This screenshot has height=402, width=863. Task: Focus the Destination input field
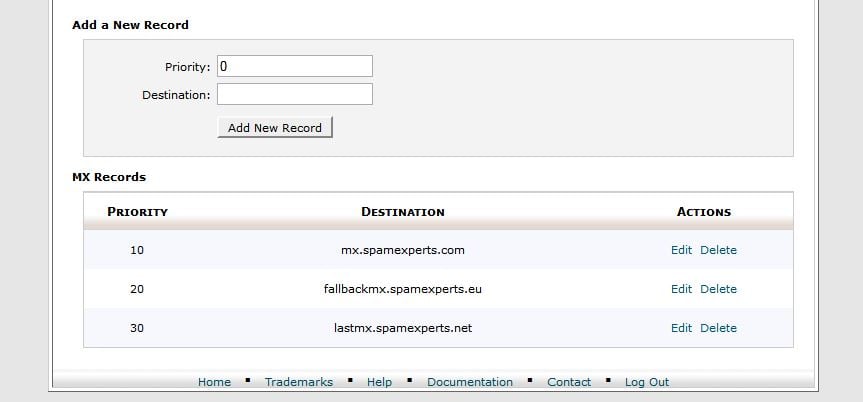pyautogui.click(x=294, y=94)
